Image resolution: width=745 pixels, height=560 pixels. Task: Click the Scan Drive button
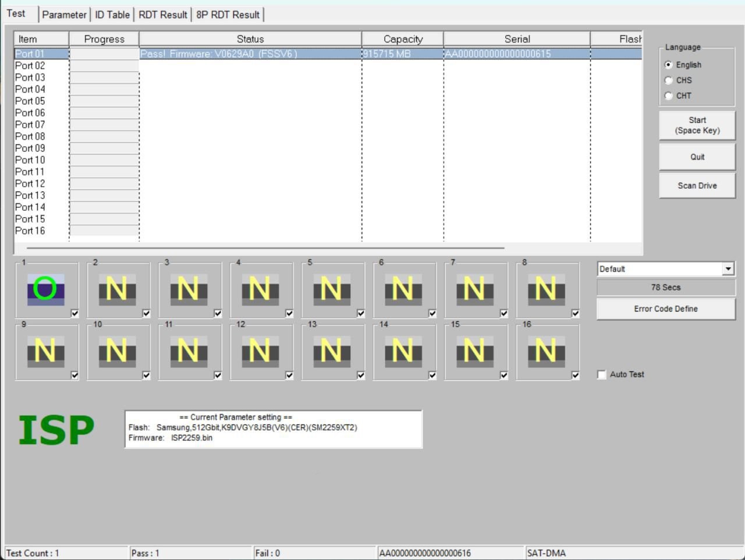(x=697, y=186)
